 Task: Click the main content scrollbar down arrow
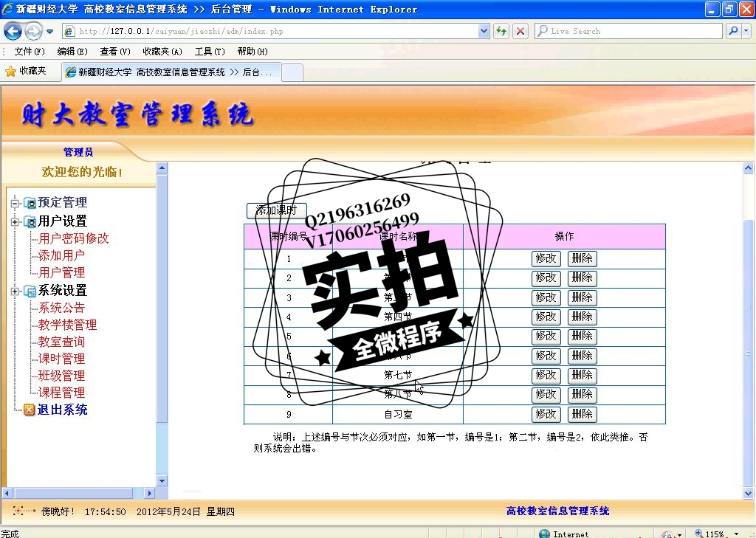coord(749,493)
